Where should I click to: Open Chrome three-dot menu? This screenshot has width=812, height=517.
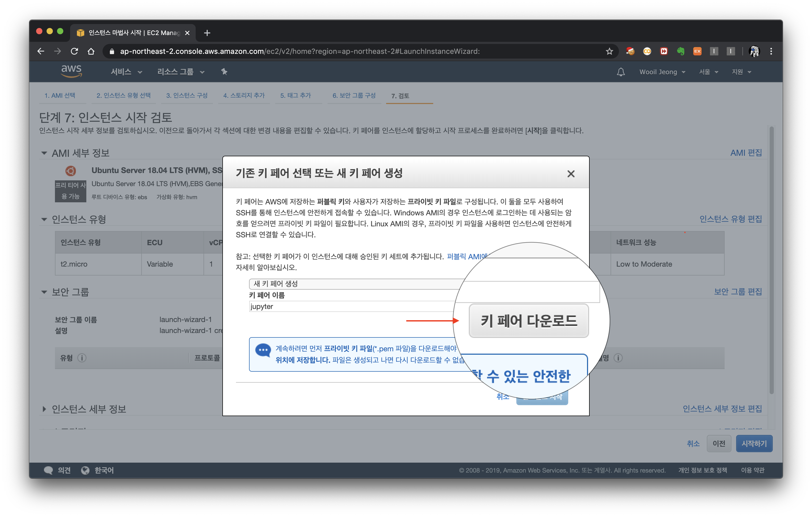(x=771, y=51)
